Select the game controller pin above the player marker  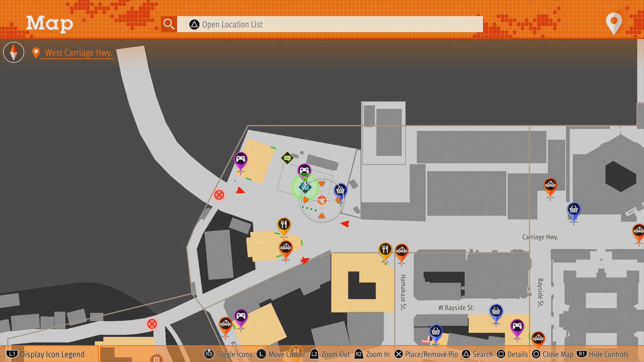pos(304,171)
